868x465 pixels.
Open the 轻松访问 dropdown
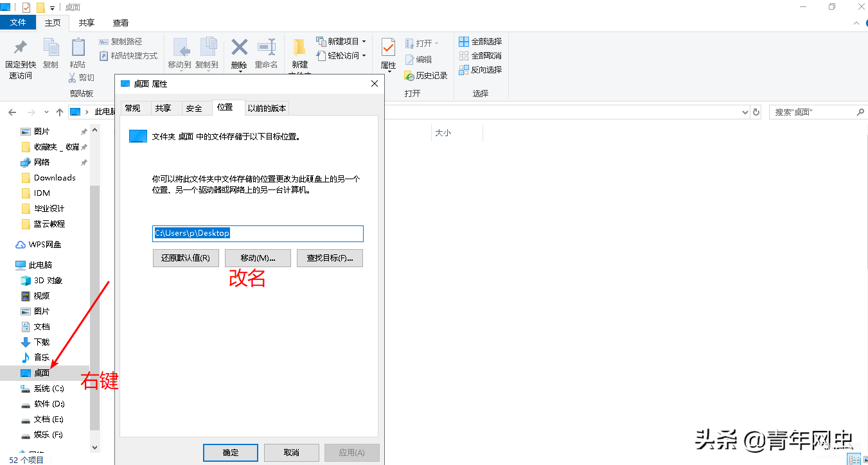341,56
